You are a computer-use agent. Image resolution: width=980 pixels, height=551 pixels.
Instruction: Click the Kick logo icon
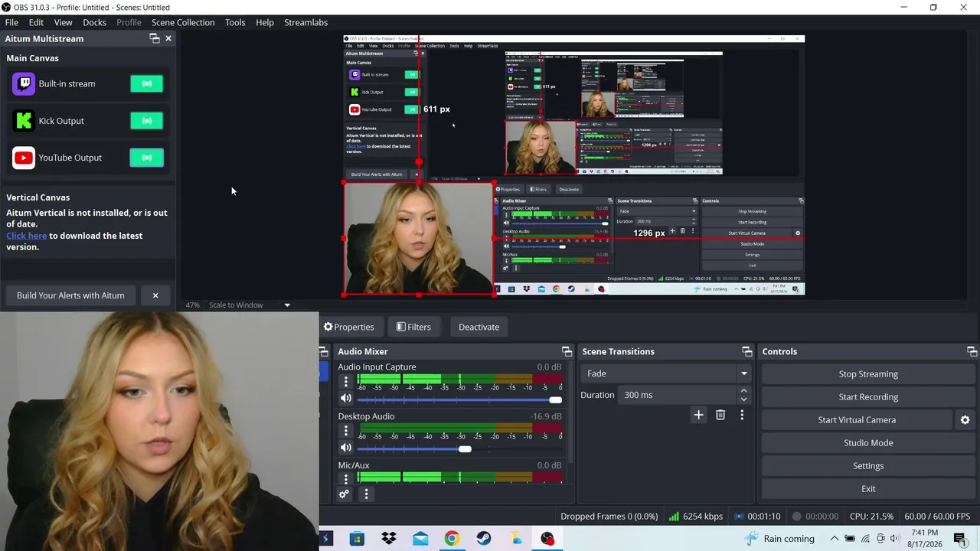[24, 121]
